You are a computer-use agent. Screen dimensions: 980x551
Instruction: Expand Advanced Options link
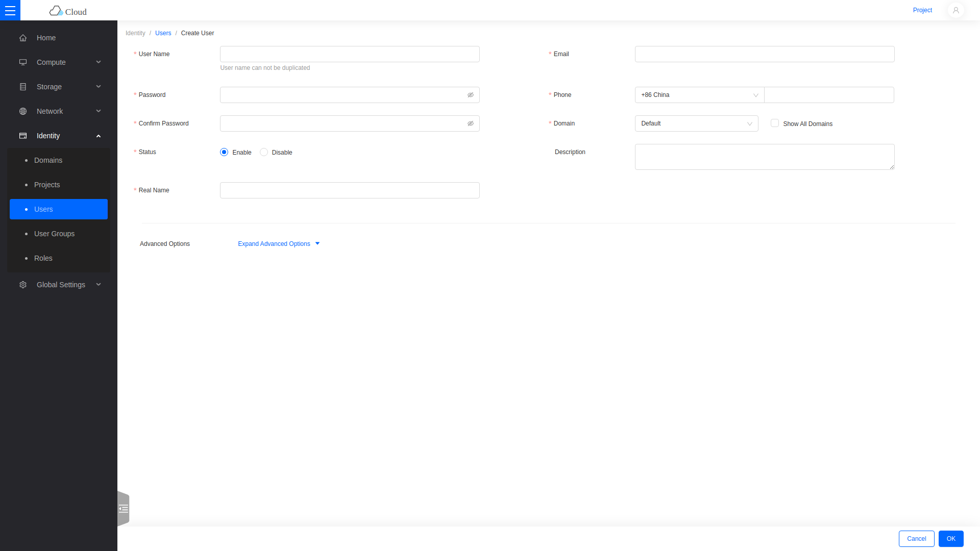(279, 244)
